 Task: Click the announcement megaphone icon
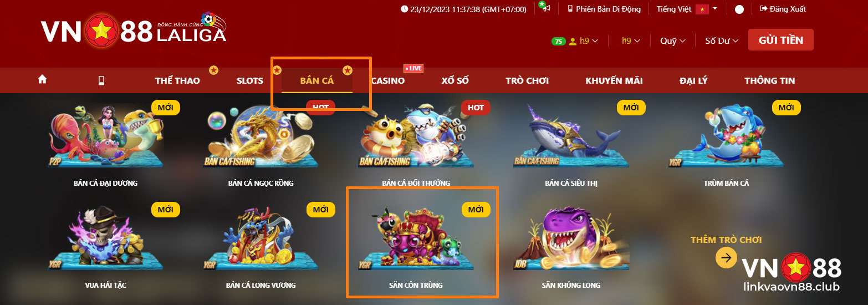(545, 8)
